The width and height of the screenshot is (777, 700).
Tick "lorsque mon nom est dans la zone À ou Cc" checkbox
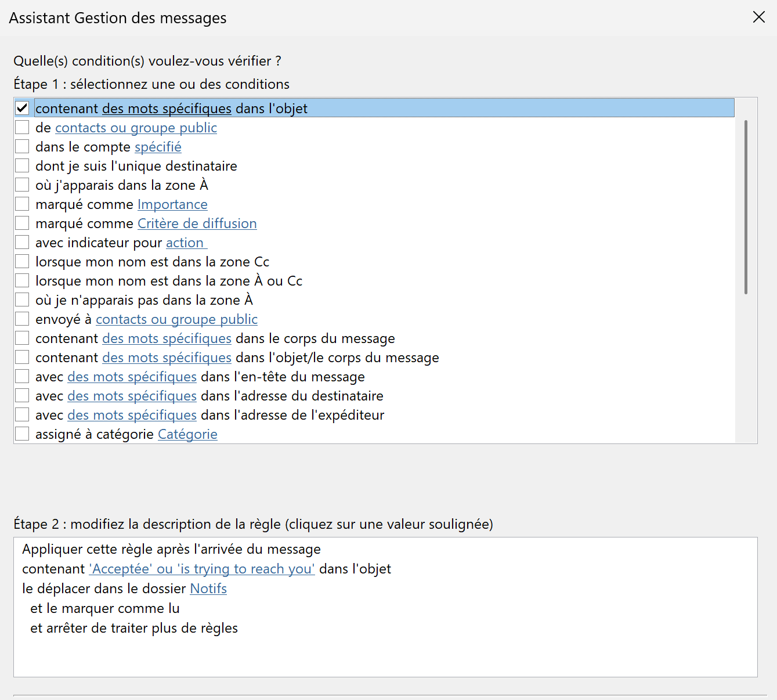coord(22,280)
